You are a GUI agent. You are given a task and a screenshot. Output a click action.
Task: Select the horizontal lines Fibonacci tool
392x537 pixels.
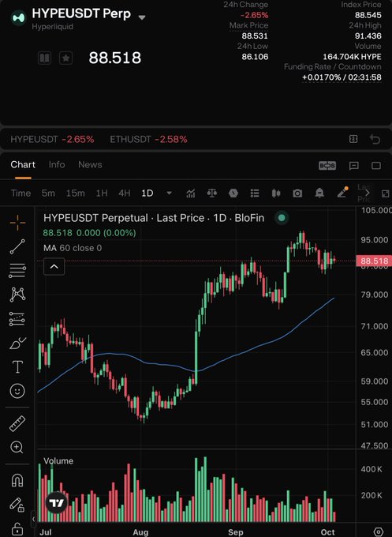[17, 271]
